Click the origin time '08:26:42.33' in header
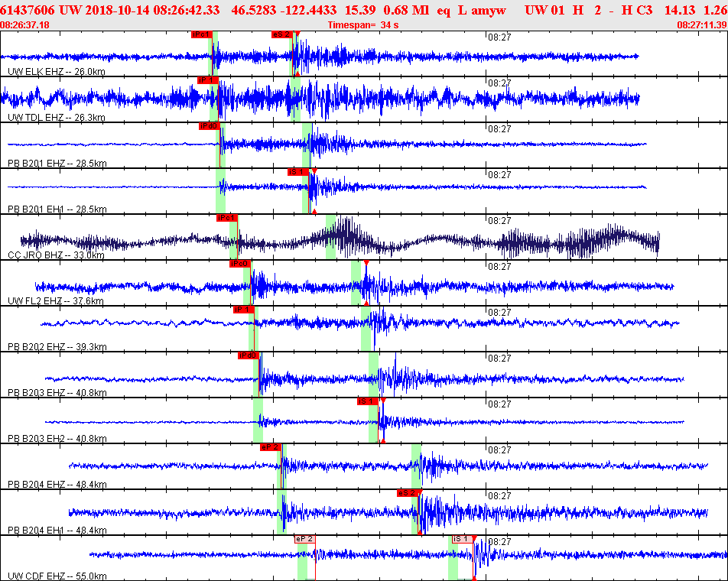This screenshot has width=728, height=581. (x=186, y=10)
